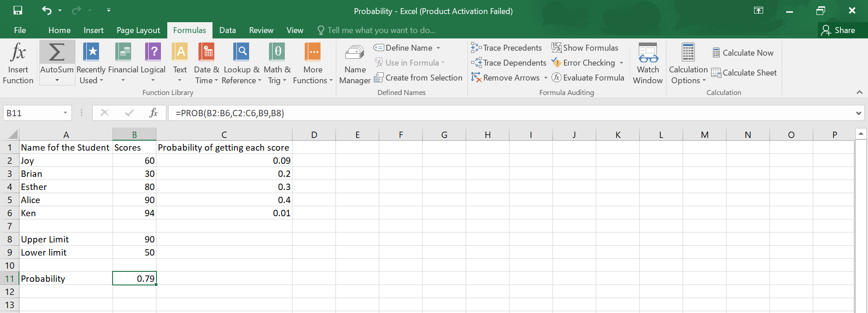The height and width of the screenshot is (313, 868).
Task: Expand the AutoSum dropdown arrow
Action: (57, 81)
